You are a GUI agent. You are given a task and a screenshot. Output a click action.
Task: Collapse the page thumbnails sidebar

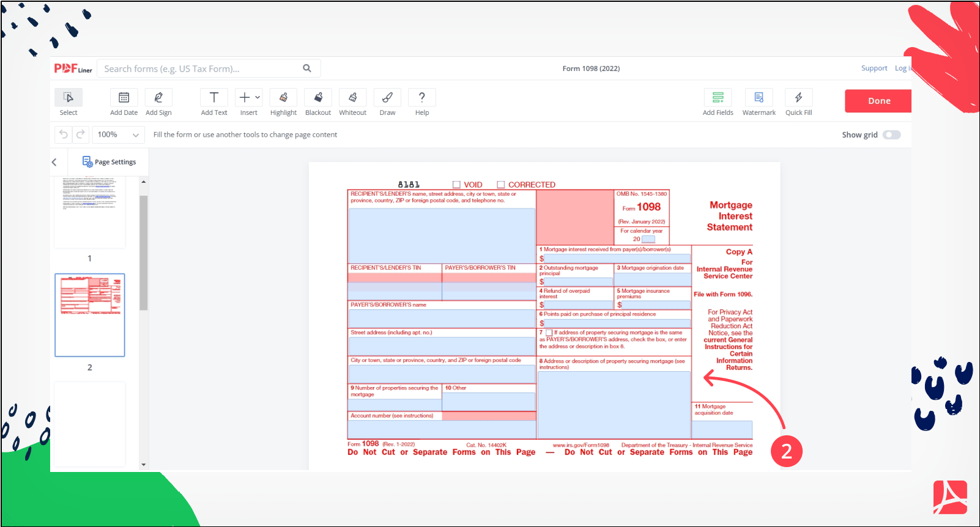[54, 162]
